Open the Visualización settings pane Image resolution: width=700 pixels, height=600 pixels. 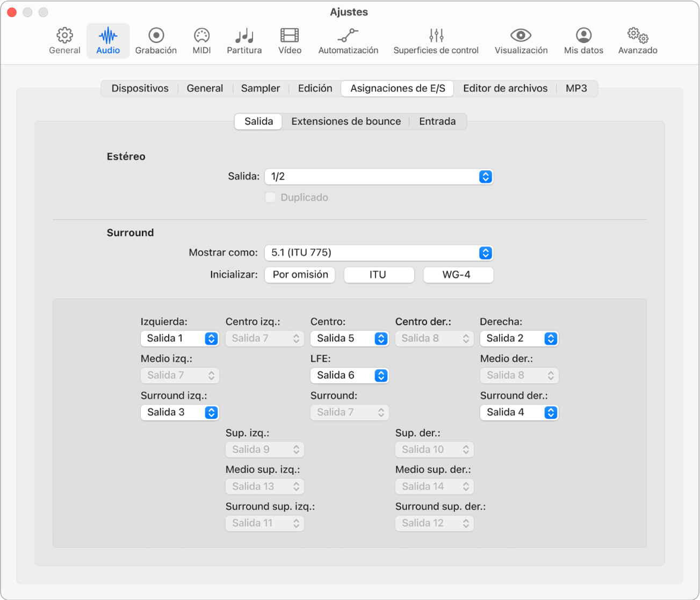(521, 41)
